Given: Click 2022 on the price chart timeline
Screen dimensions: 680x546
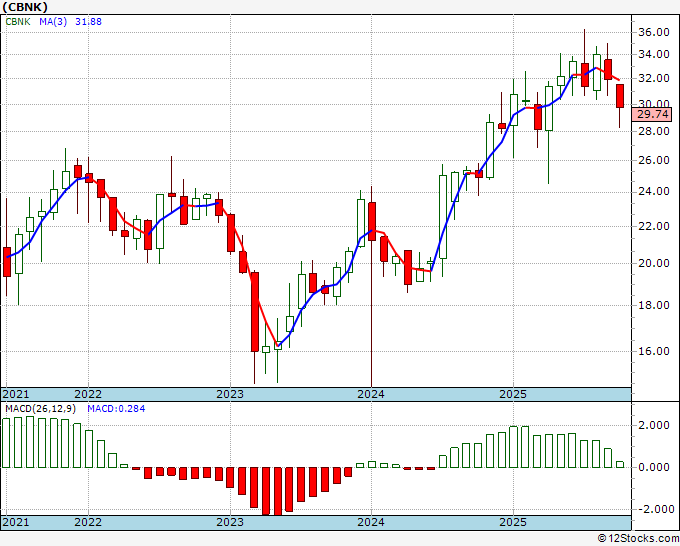Looking at the screenshot, I should pyautogui.click(x=88, y=394).
